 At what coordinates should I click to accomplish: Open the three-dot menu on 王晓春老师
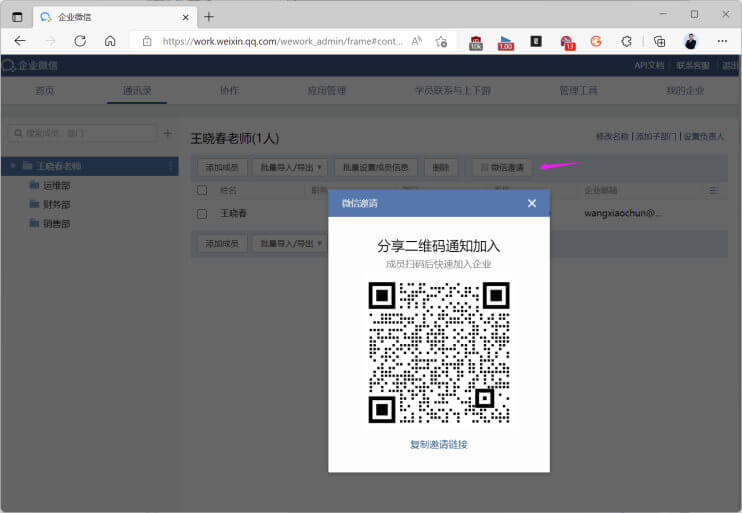(171, 166)
